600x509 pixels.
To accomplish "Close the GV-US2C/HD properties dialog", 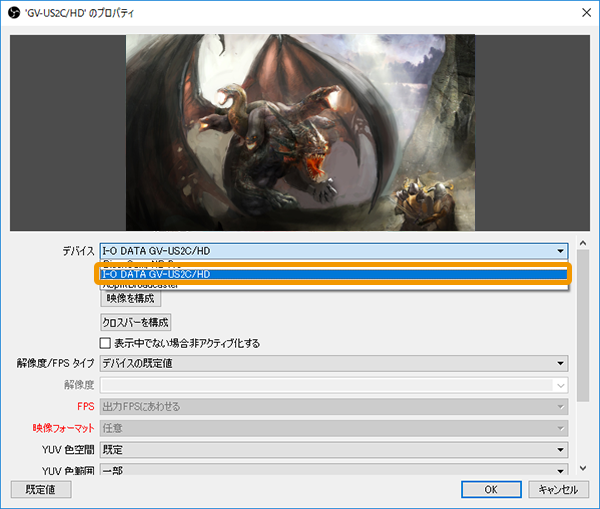I will point(586,13).
